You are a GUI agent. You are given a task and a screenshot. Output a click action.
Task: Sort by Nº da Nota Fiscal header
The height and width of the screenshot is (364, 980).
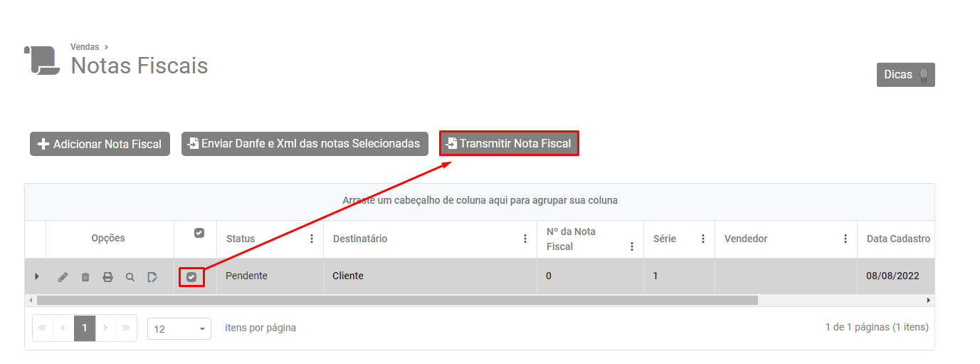pos(571,239)
